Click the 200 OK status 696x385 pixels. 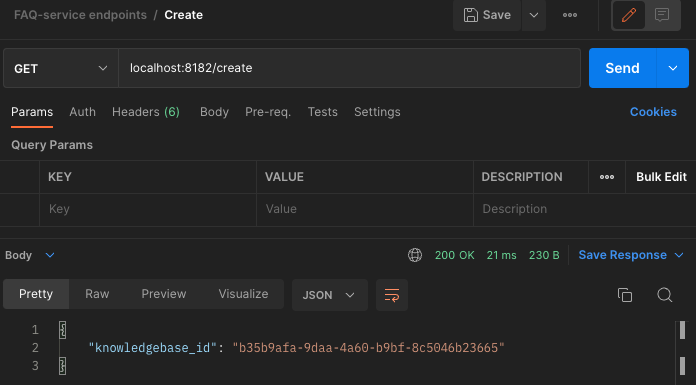(455, 255)
